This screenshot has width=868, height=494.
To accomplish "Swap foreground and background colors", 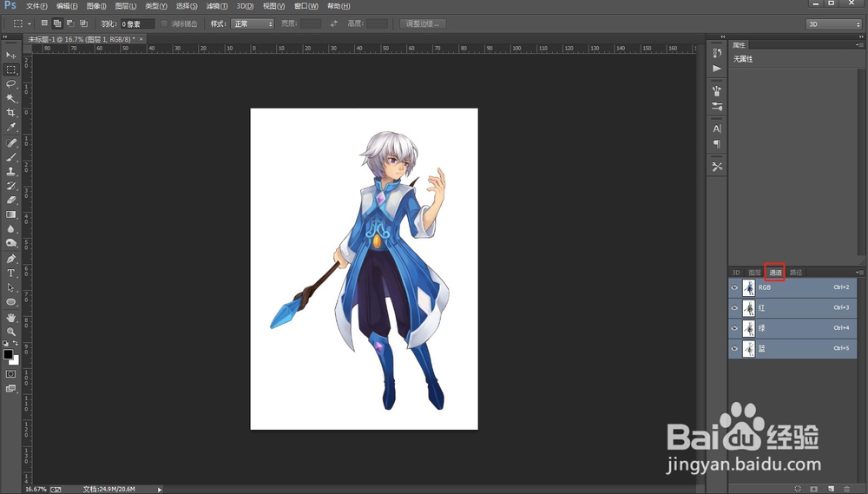I will [16, 343].
